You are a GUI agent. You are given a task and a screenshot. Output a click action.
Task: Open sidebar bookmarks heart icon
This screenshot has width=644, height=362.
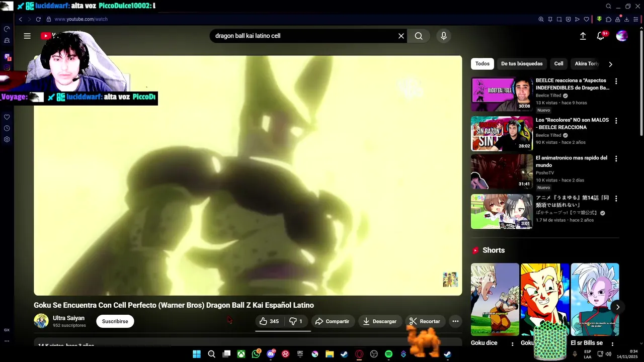[x=7, y=117]
